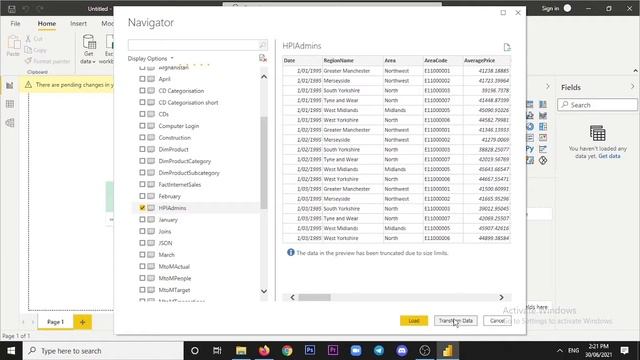Click the Copy command in the ribbon
Viewport: 640px width, 360px height.
click(35, 50)
